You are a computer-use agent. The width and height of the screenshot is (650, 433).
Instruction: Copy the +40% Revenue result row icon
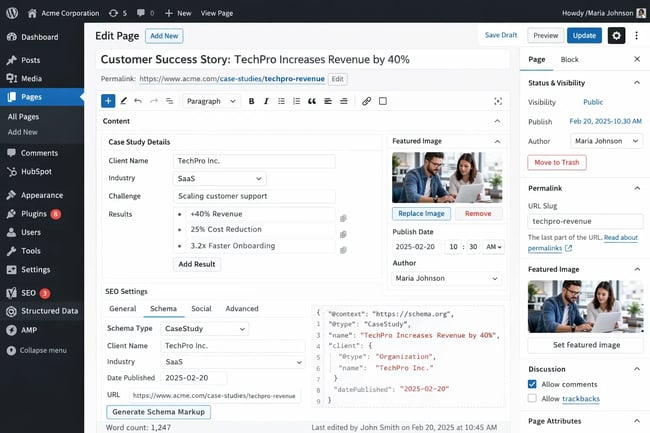coord(343,218)
